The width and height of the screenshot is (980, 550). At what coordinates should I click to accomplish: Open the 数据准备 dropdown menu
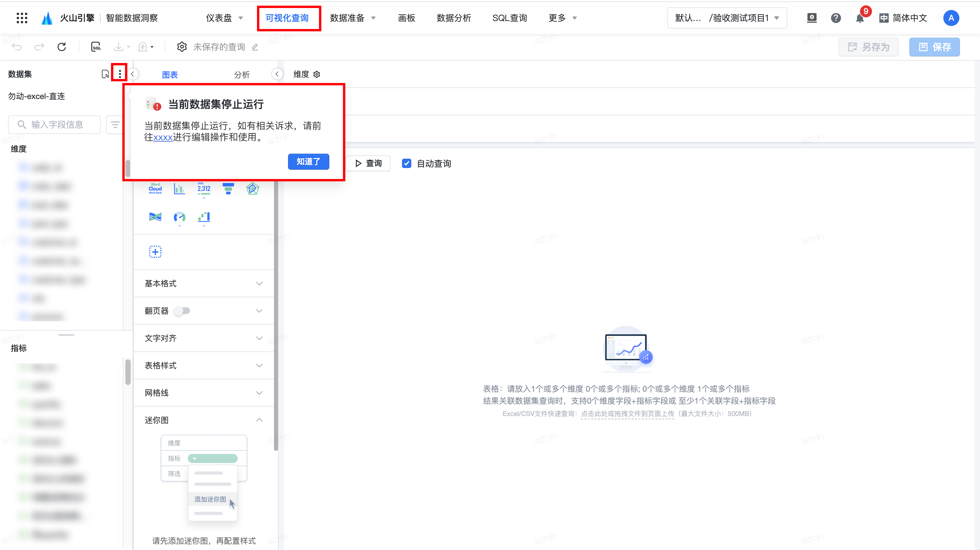click(x=353, y=18)
